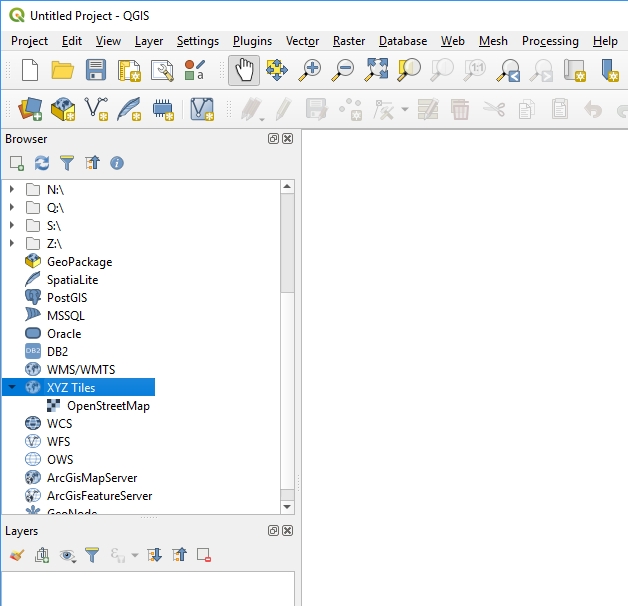This screenshot has height=606, width=628.
Task: Create a new blank project
Action: [30, 70]
